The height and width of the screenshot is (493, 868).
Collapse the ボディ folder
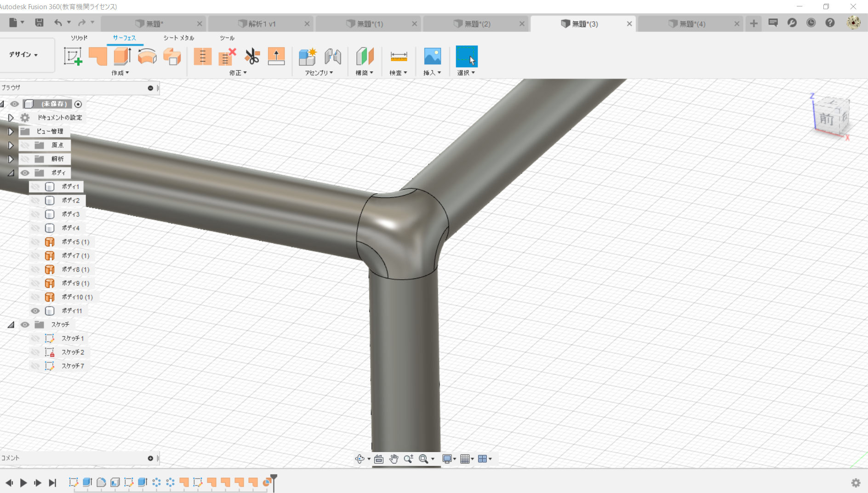click(11, 173)
